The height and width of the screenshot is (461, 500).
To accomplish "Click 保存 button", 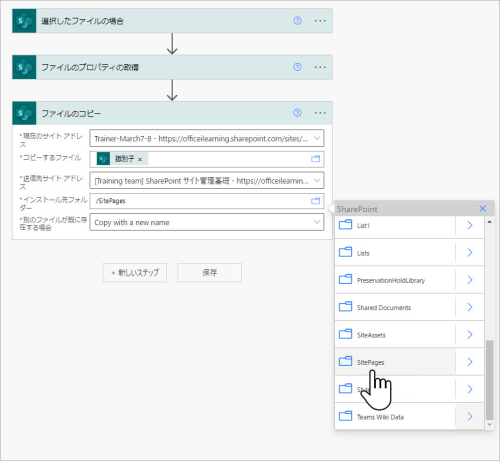I will pos(209,273).
